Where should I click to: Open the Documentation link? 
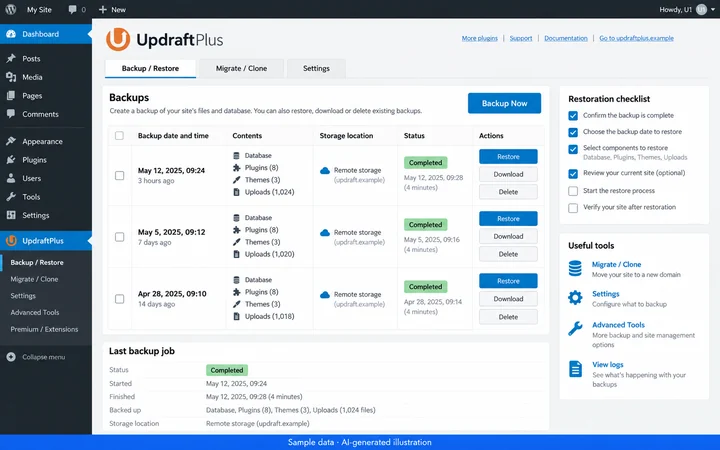click(566, 38)
